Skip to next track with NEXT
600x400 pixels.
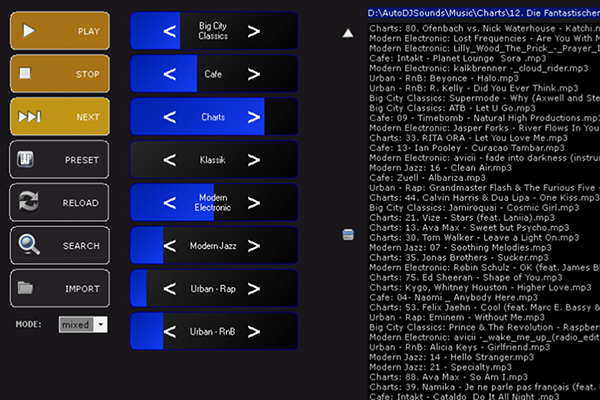tap(60, 116)
